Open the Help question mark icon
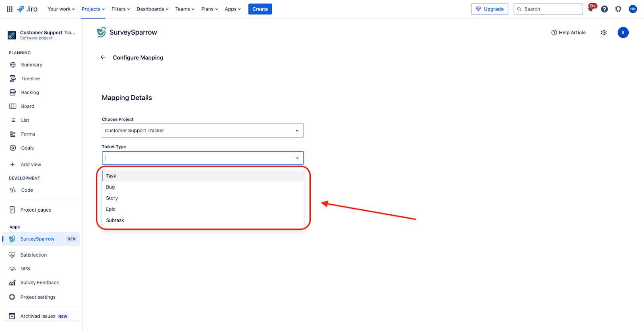Viewport: 644px width, 331px height. click(x=604, y=9)
